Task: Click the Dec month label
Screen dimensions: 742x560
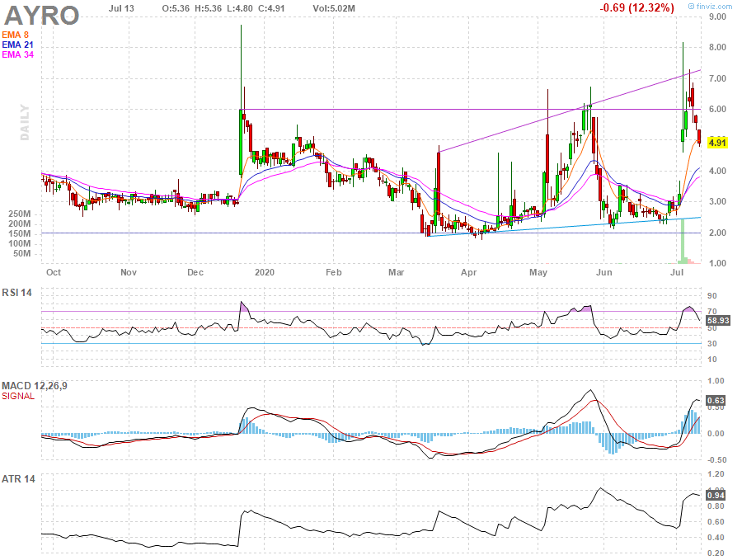Action: pos(195,272)
